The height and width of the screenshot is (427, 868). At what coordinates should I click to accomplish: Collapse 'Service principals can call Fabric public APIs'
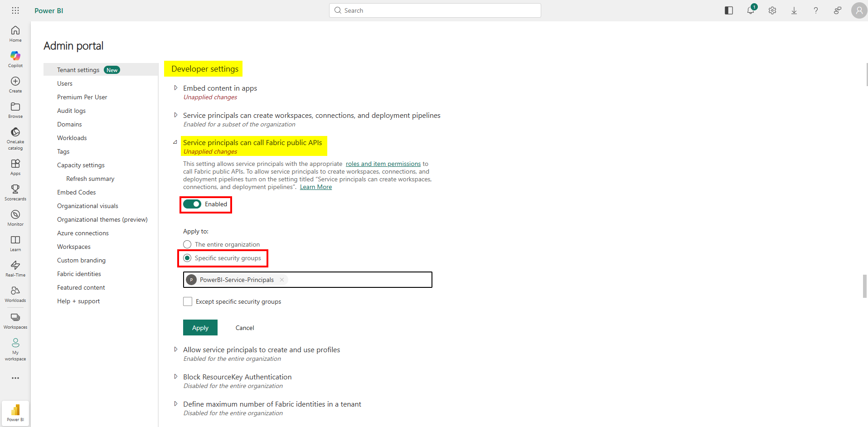click(175, 142)
